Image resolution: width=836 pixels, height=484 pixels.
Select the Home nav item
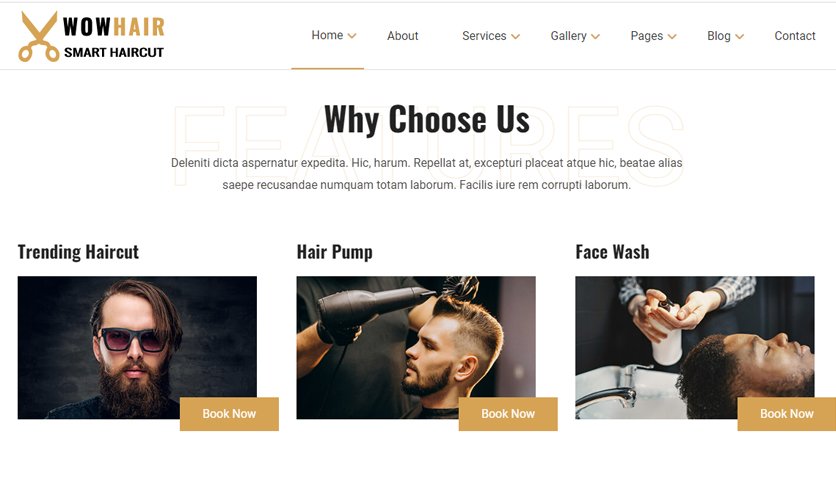coord(327,35)
